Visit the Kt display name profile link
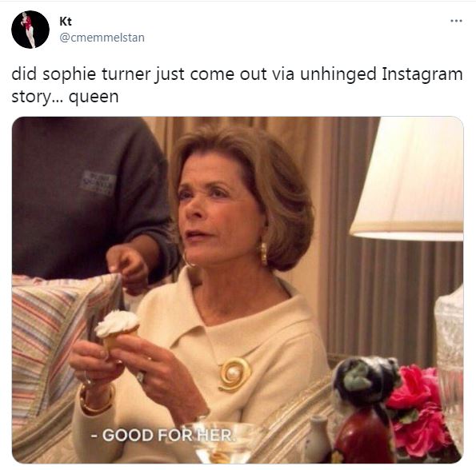 pos(66,22)
